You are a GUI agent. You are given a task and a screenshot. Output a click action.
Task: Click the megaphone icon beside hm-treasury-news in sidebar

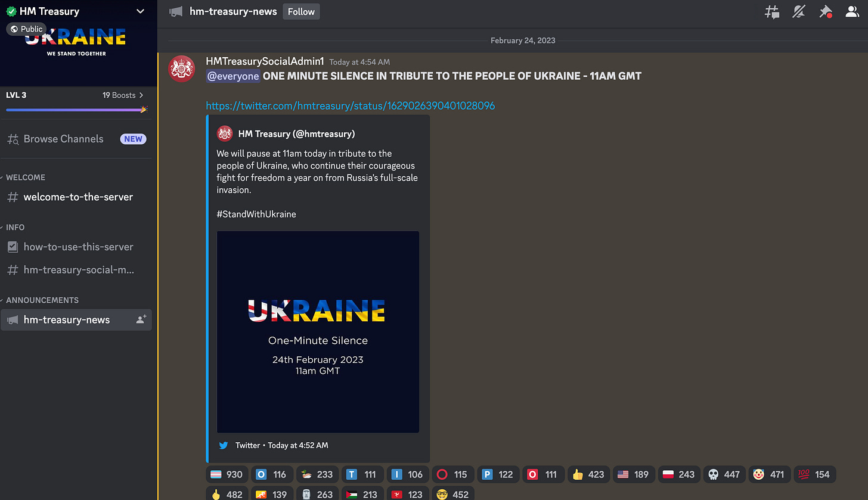[13, 320]
